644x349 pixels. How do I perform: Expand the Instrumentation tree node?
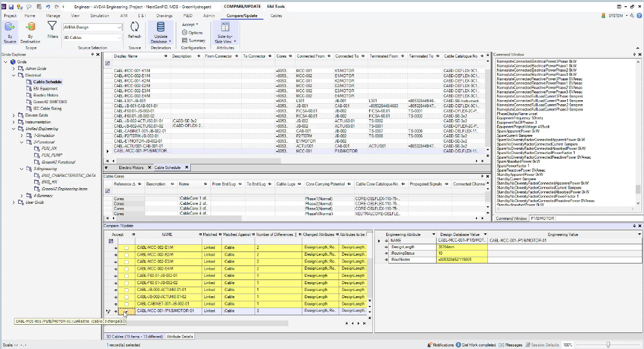pyautogui.click(x=14, y=122)
